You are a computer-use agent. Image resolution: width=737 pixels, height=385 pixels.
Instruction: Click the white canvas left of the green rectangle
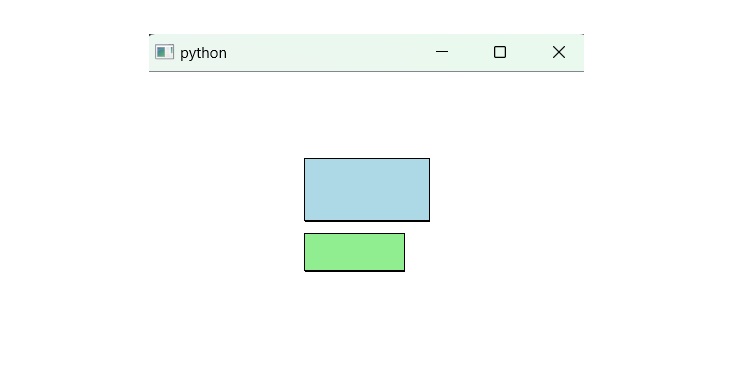tap(227, 252)
